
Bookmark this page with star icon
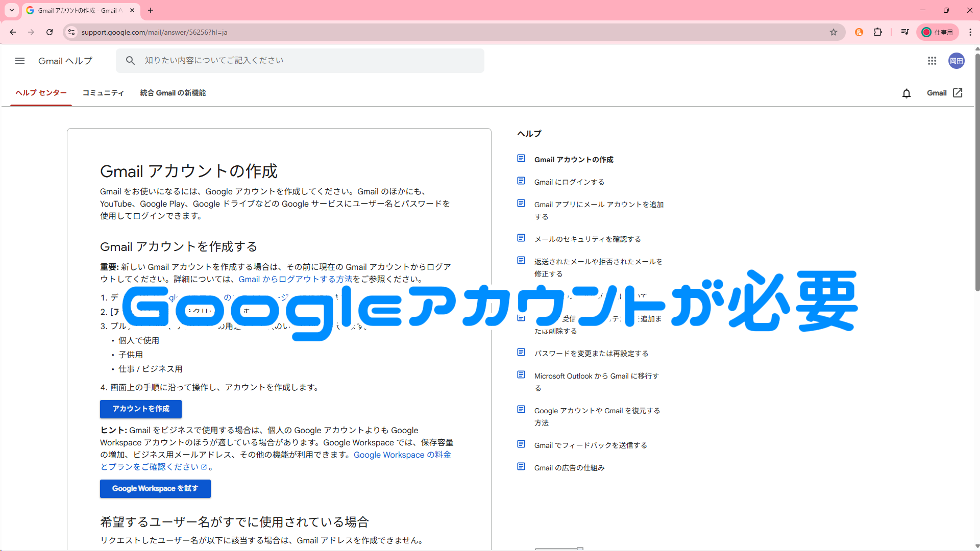pyautogui.click(x=834, y=32)
